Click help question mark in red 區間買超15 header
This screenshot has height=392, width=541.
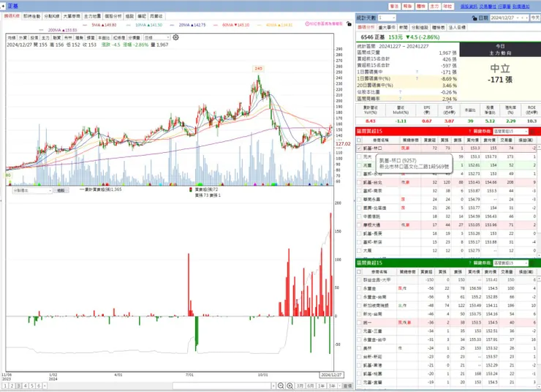(x=469, y=131)
